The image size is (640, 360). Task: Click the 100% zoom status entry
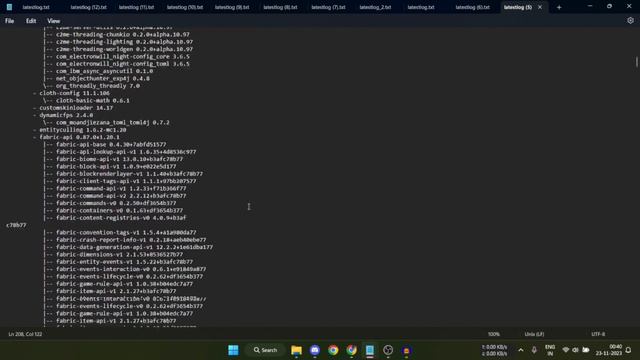[x=493, y=334]
